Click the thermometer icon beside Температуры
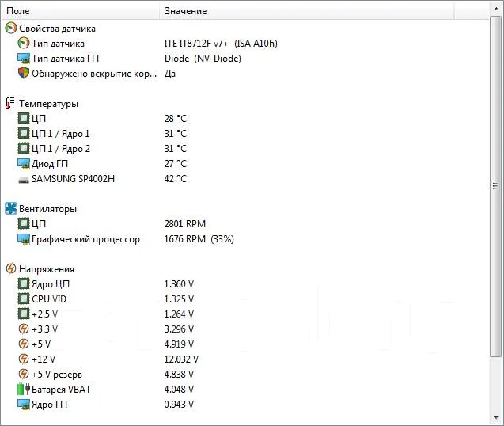 coord(10,103)
